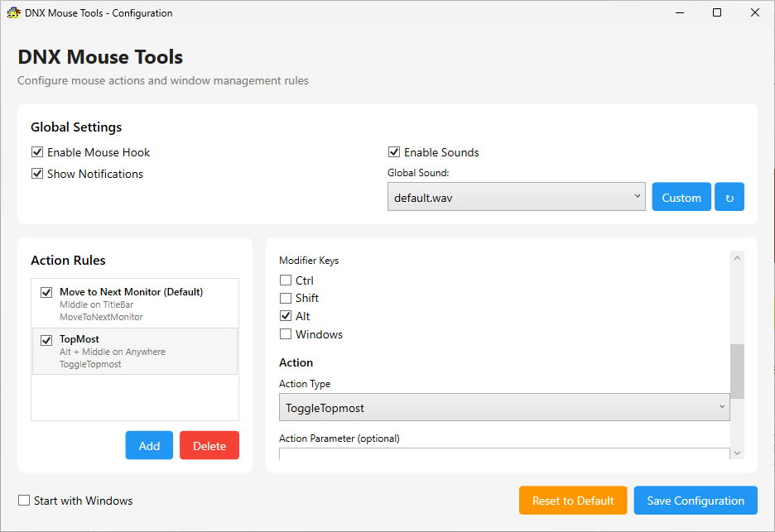
Task: Close the DNX Mouse Tools window
Action: [755, 13]
